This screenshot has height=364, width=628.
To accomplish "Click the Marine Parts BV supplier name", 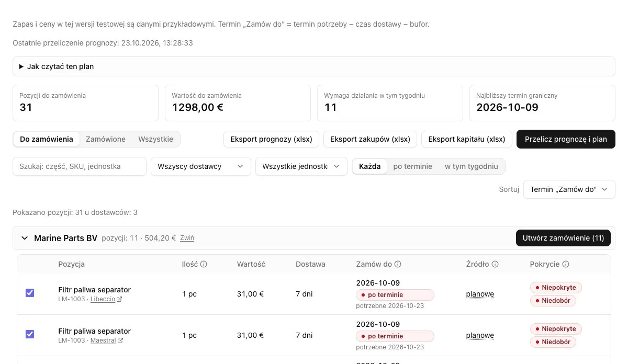I will click(x=66, y=238).
